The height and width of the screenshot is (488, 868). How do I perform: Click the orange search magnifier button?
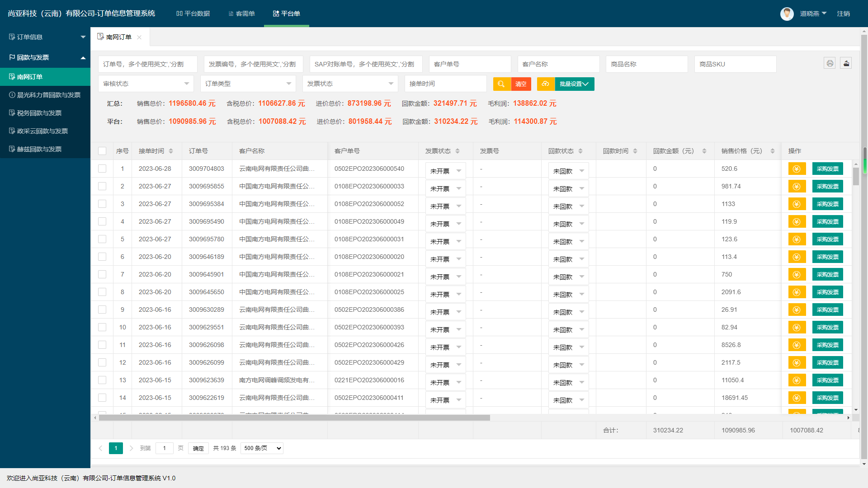[501, 84]
